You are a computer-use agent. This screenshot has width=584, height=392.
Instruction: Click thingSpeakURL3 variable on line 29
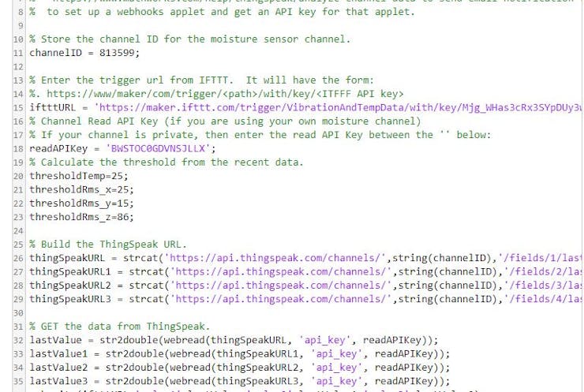[x=70, y=299]
